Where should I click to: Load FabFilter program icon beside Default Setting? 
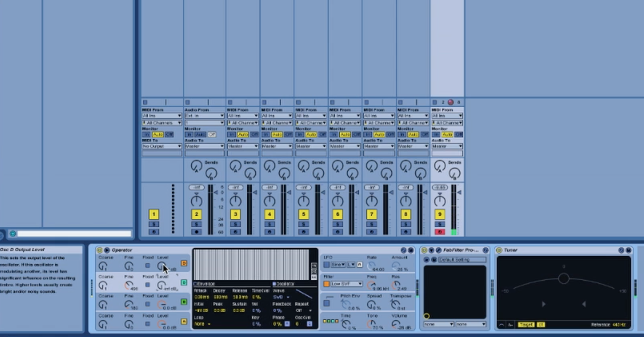pos(426,260)
